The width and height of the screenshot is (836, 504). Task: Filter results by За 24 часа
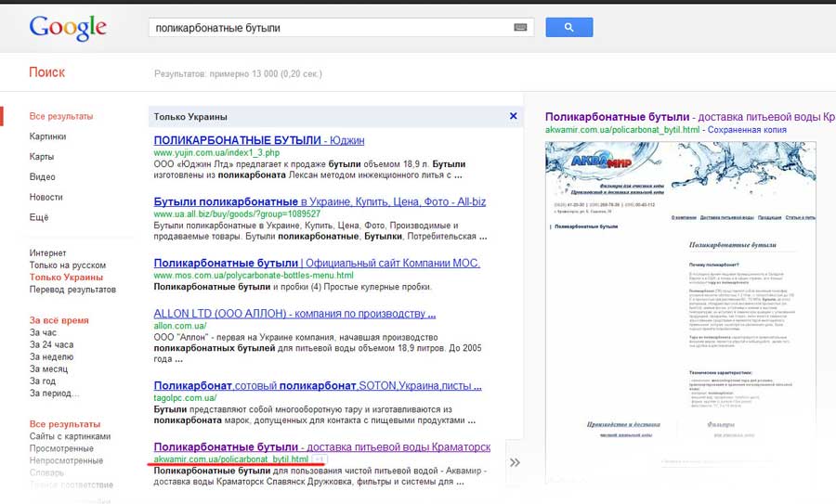click(52, 344)
